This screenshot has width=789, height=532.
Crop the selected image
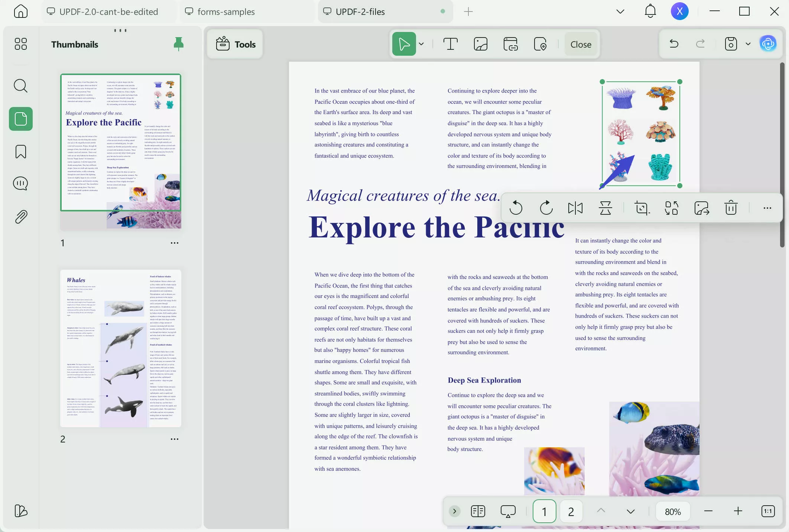642,208
